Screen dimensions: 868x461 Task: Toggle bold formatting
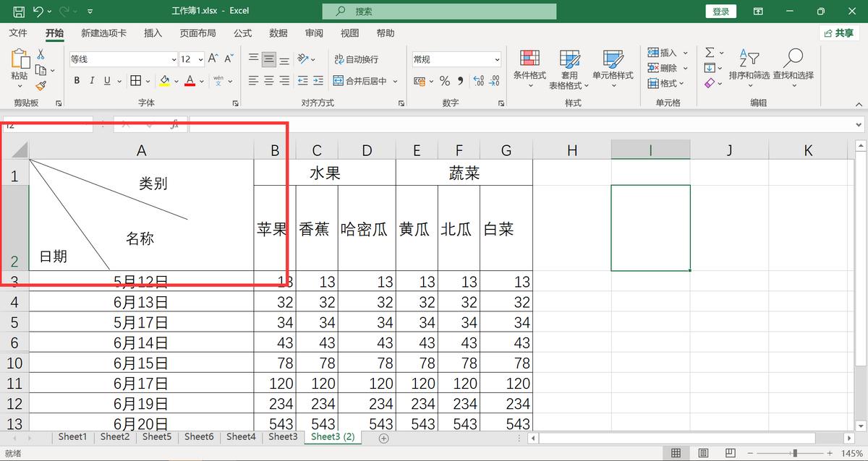point(77,81)
